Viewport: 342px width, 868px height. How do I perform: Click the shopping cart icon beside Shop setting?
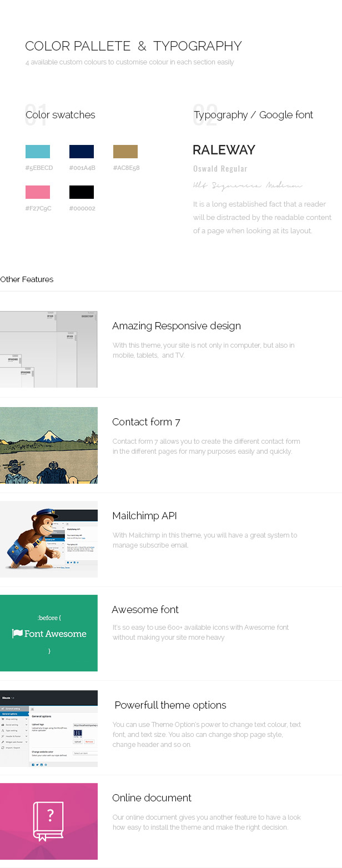[x=3, y=719]
